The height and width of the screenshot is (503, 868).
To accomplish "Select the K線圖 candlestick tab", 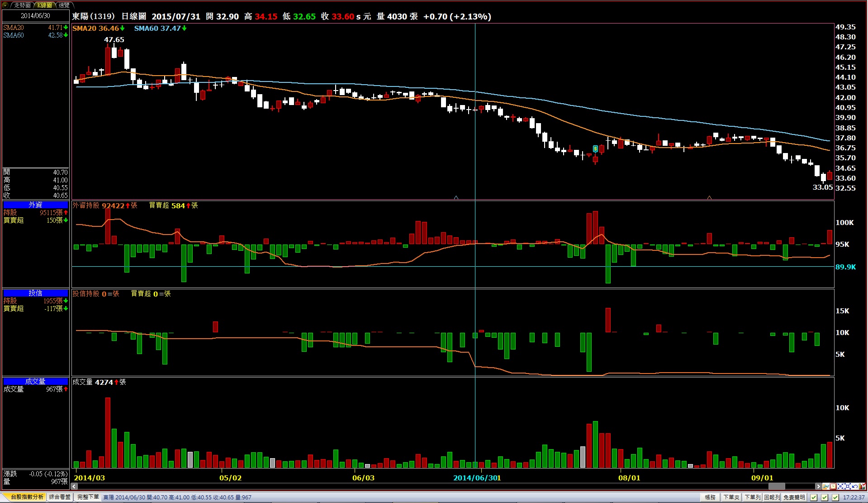I will coord(44,5).
